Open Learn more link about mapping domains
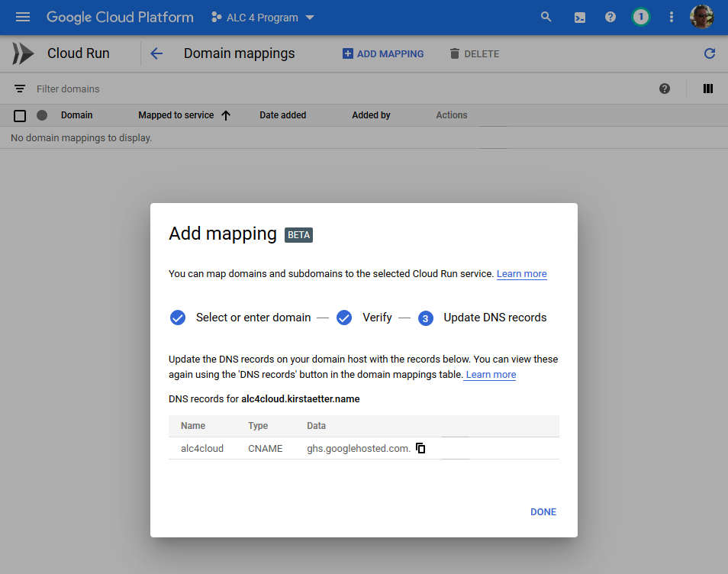The width and height of the screenshot is (728, 574). point(521,274)
